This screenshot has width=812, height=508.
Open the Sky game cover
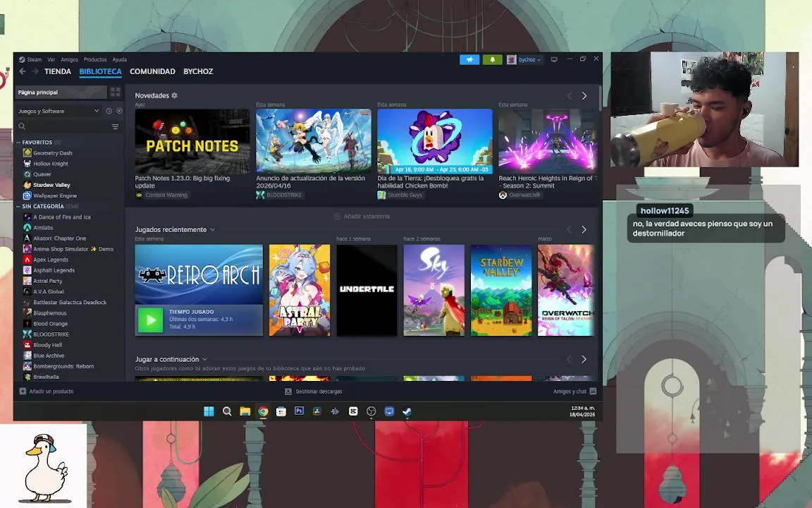[434, 290]
